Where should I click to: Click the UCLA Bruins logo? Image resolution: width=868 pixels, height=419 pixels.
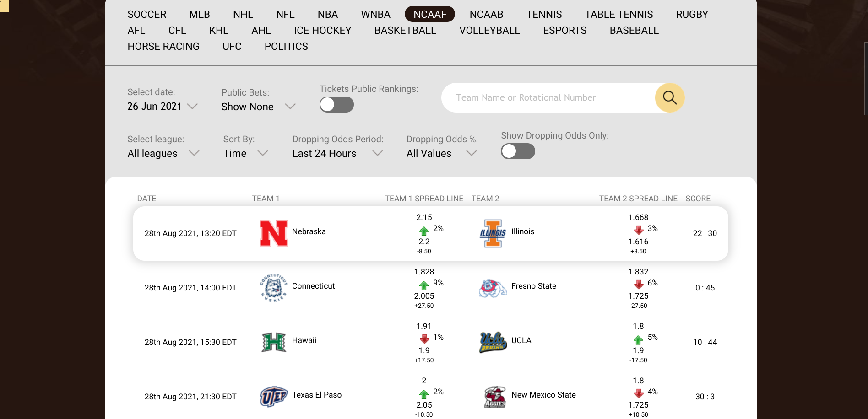click(x=493, y=342)
